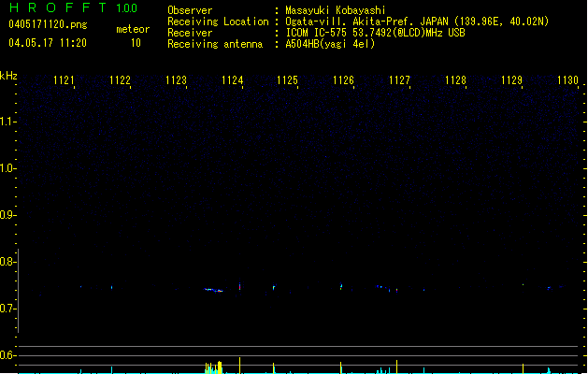Click the kHz axis unit label
588x374 pixels.
click(8, 76)
